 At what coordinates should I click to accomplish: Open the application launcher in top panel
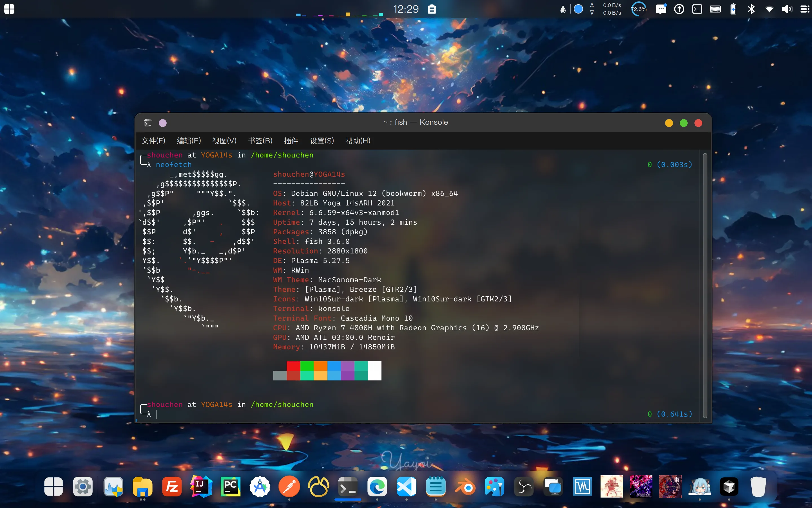9,9
